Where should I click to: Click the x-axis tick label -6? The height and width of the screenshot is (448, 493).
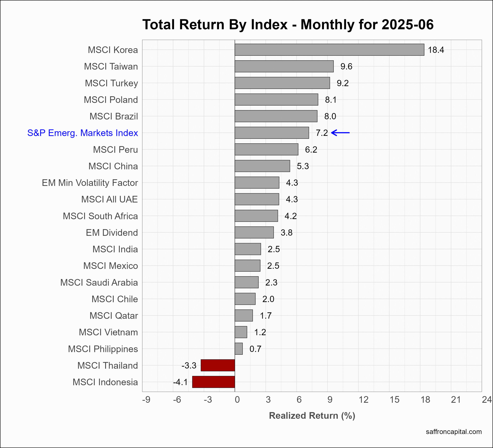pyautogui.click(x=177, y=400)
